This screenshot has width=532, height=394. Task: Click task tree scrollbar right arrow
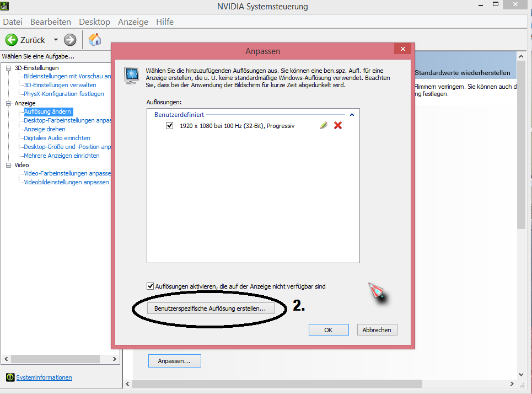[114, 359]
